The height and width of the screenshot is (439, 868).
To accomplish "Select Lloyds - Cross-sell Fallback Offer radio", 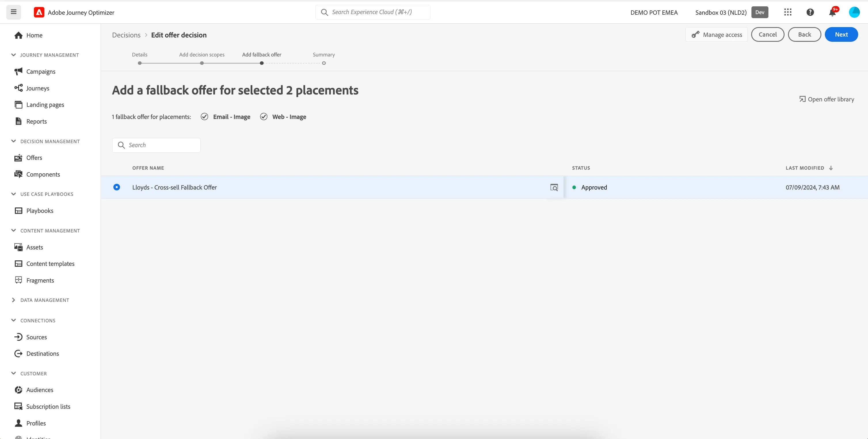I will [117, 187].
